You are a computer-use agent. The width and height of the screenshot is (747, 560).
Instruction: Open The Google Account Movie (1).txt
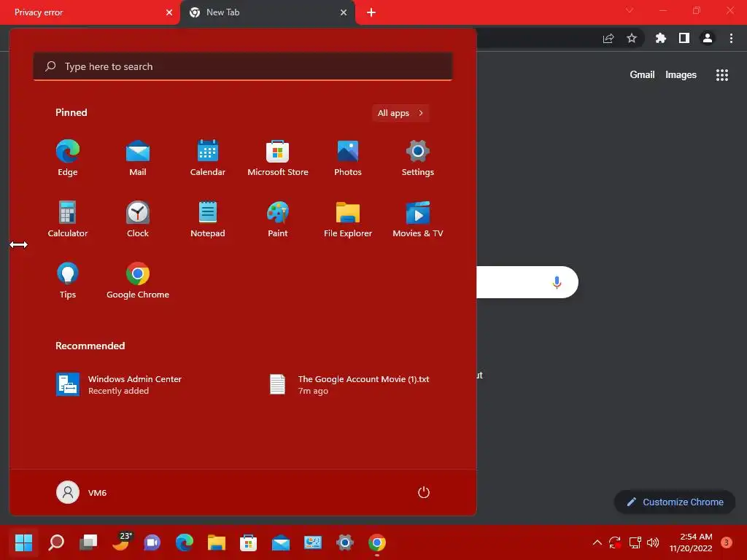tap(350, 385)
